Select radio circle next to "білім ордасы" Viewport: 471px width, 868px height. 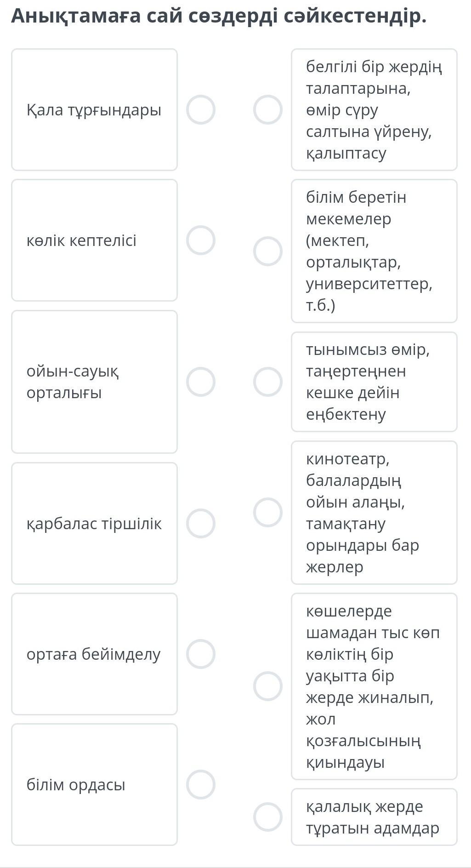pos(201,784)
